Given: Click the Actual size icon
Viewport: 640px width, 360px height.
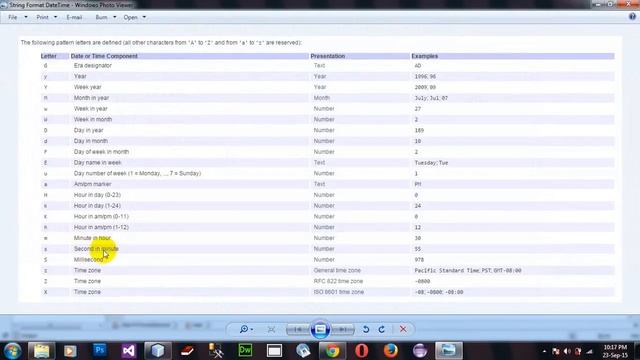Looking at the screenshot, I should click(271, 329).
